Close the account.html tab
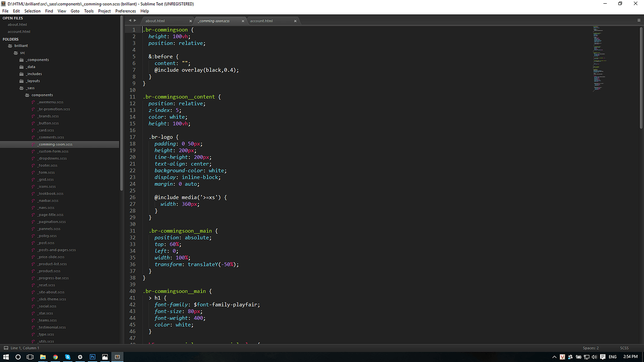Image resolution: width=644 pixels, height=362 pixels. pyautogui.click(x=295, y=21)
